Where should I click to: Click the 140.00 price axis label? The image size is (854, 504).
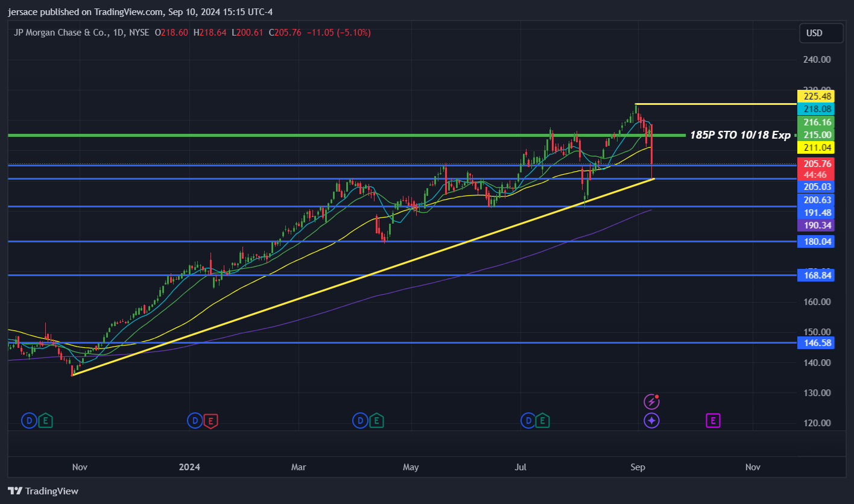click(817, 362)
